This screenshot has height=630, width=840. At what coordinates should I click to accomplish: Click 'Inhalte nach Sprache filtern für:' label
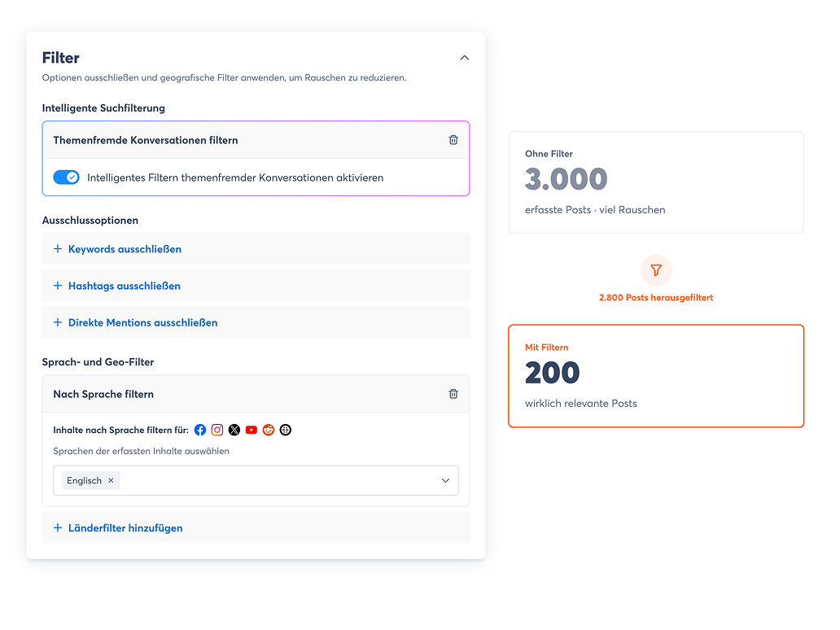point(120,431)
